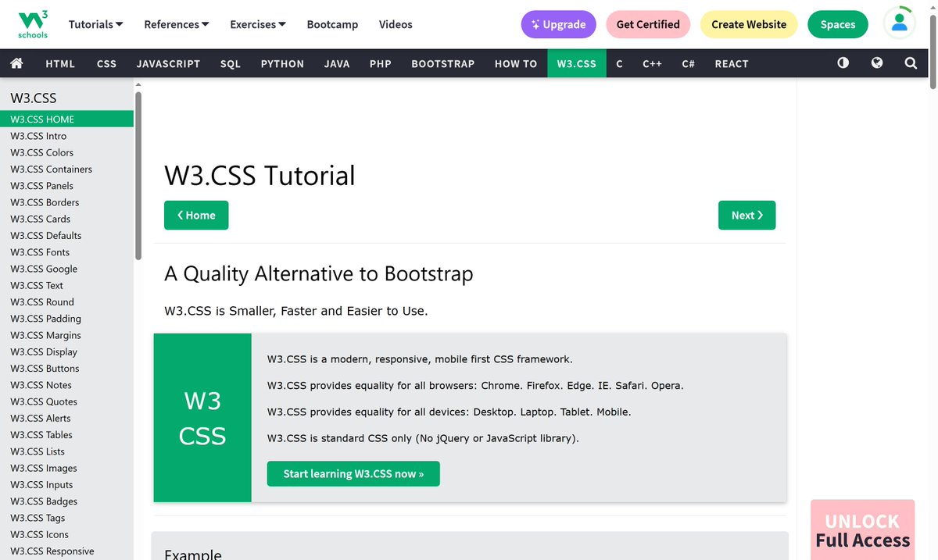Viewport: 938px width, 560px height.
Task: Open W3.CSS Badges in sidebar
Action: pyautogui.click(x=66, y=501)
